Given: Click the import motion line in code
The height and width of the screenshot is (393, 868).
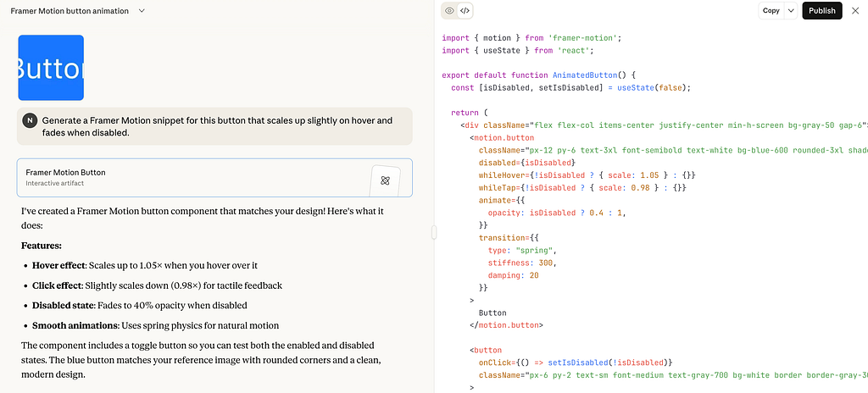Looking at the screenshot, I should click(531, 38).
